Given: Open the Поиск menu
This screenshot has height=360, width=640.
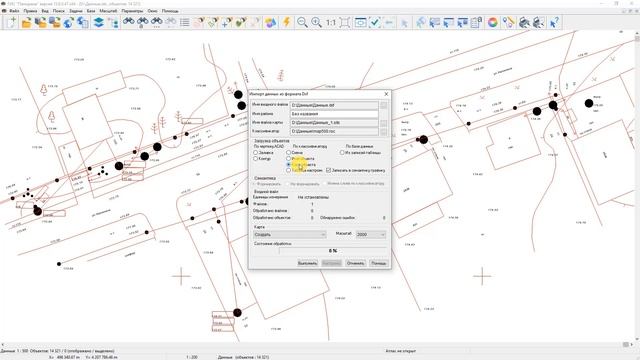Looking at the screenshot, I should click(x=59, y=11).
